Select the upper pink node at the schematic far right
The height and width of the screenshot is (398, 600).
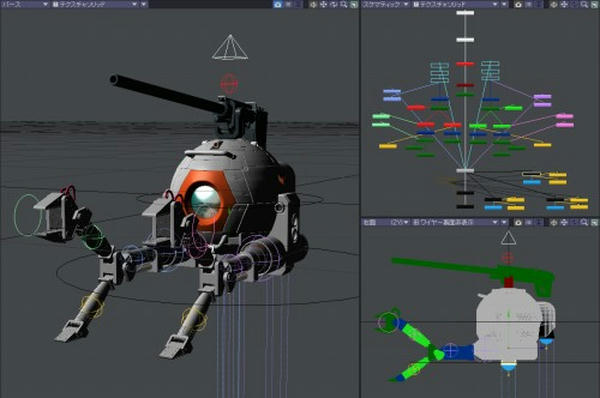(565, 116)
